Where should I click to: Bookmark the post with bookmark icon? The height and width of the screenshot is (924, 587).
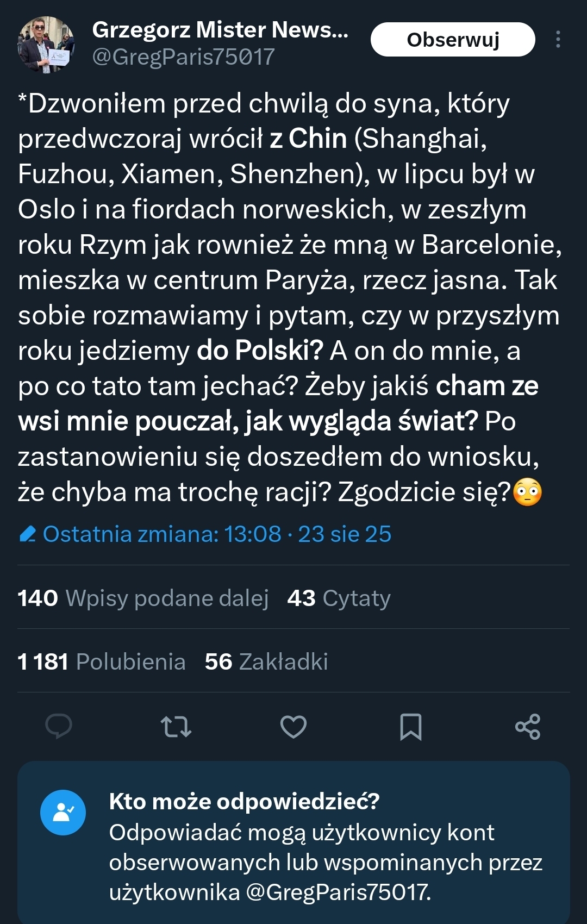(411, 726)
